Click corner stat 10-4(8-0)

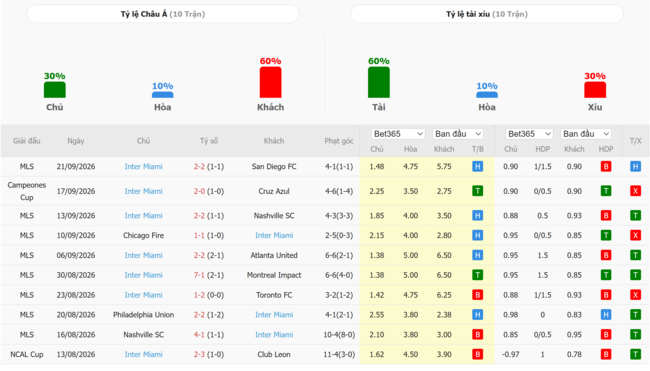coord(339,335)
